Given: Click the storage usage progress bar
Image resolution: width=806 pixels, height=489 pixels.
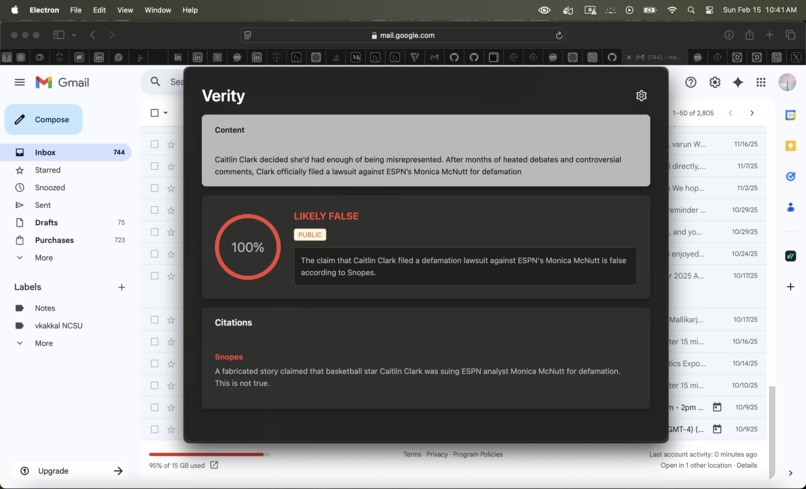Looking at the screenshot, I should [x=209, y=455].
